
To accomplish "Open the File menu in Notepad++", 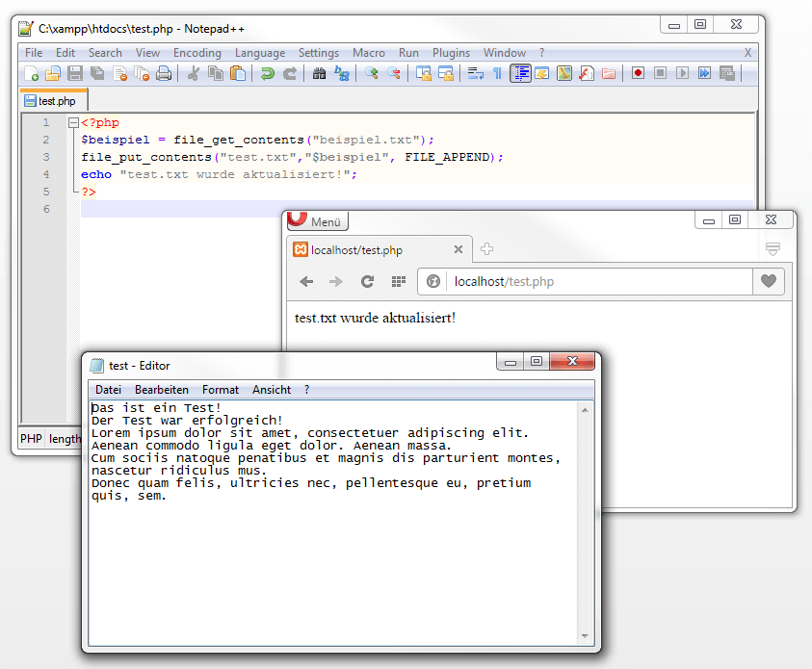I will (34, 53).
